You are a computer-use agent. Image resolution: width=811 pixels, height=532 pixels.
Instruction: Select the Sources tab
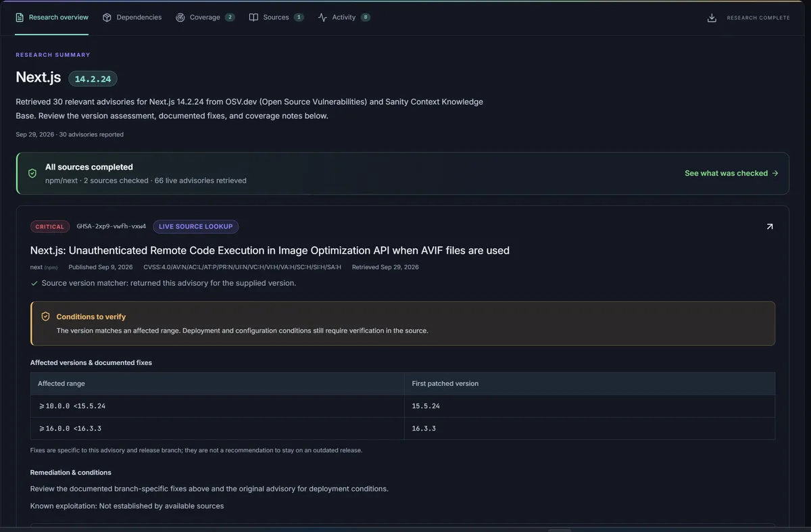pyautogui.click(x=276, y=18)
